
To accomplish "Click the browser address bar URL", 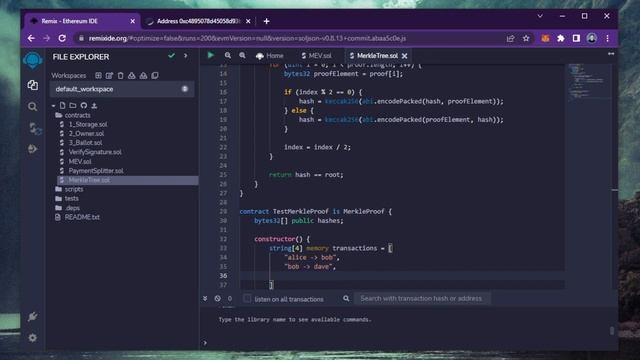I will point(247,38).
